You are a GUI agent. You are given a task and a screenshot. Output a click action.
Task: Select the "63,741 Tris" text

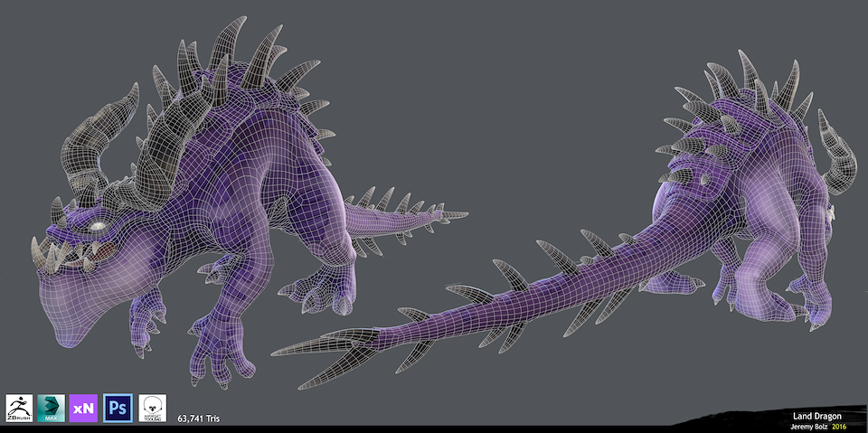pyautogui.click(x=199, y=419)
